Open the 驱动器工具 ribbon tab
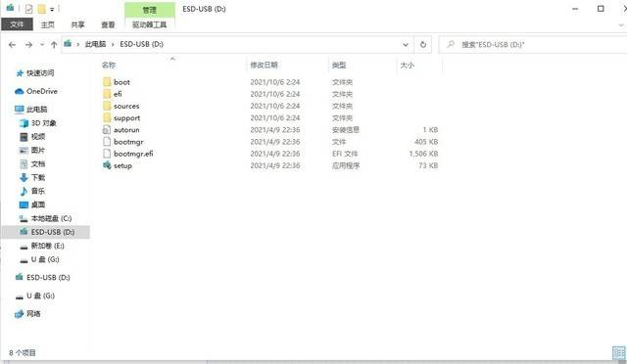627x364 pixels. (150, 24)
